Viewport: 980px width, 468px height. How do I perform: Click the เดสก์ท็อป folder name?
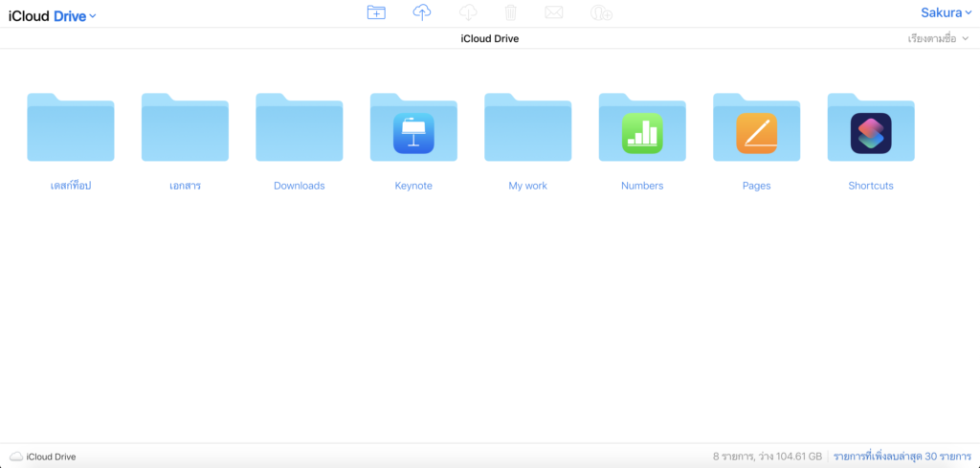[x=71, y=186]
